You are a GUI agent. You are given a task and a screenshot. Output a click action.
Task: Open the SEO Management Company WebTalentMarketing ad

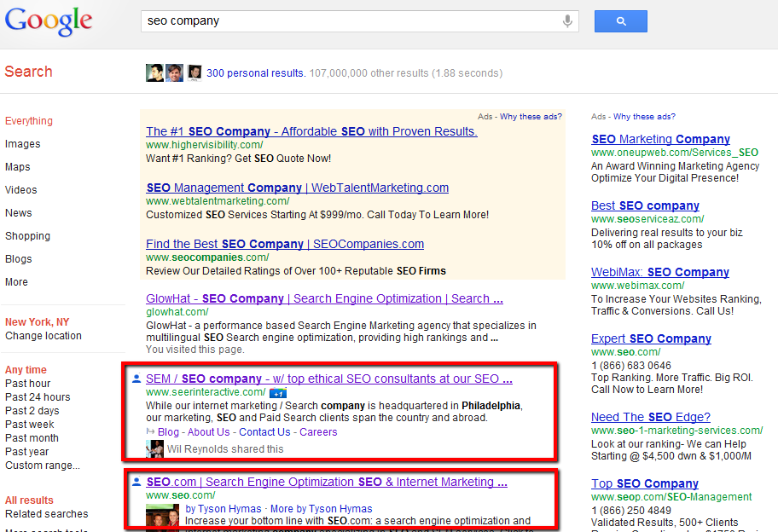click(297, 188)
